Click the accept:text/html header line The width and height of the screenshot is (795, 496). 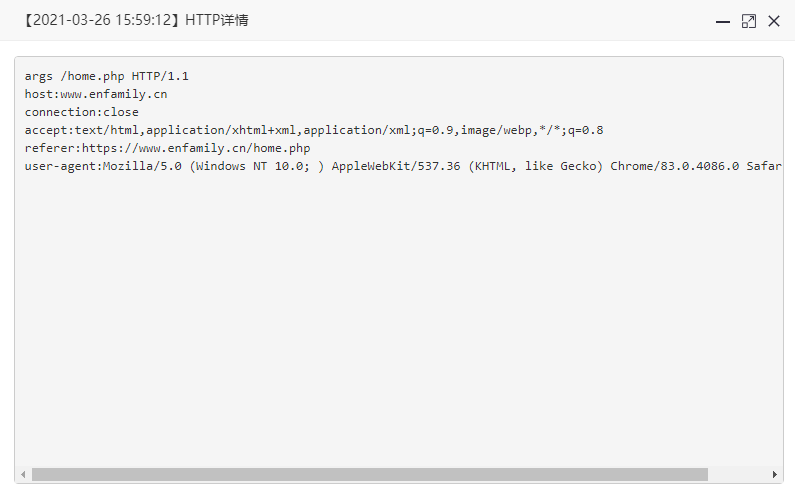314,130
